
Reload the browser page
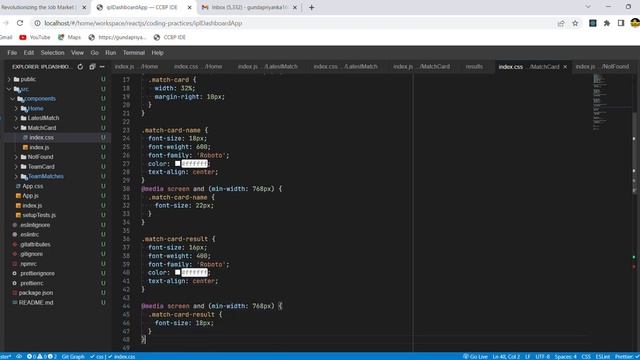tap(20, 23)
